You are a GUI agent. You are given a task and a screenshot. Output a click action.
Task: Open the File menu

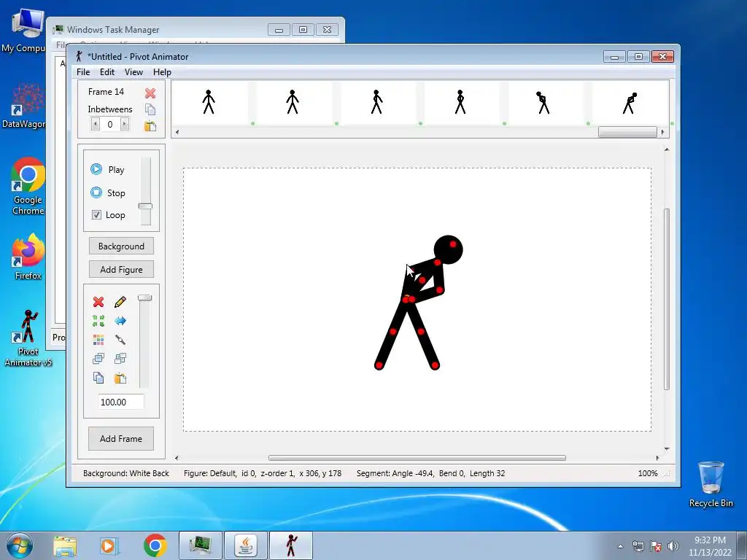(83, 72)
